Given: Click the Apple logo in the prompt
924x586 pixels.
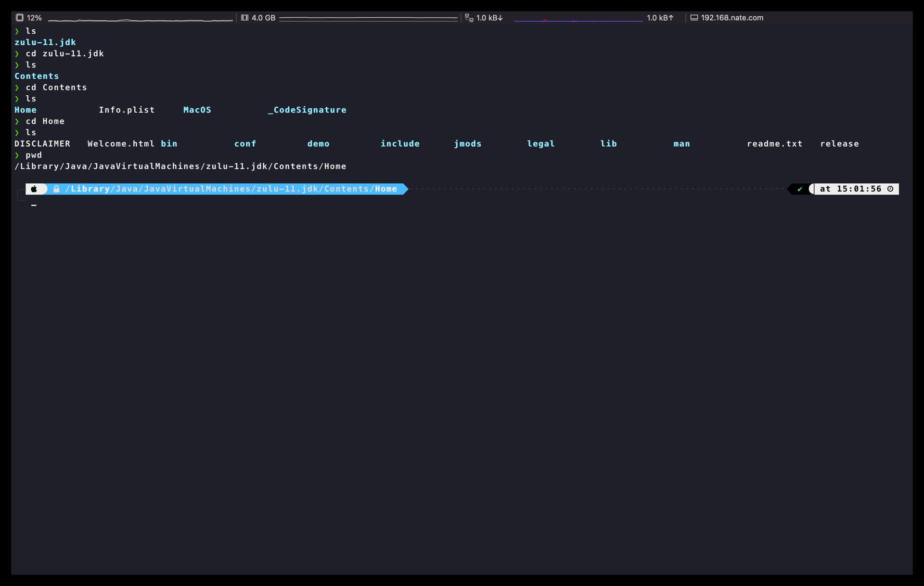Looking at the screenshot, I should (x=34, y=189).
